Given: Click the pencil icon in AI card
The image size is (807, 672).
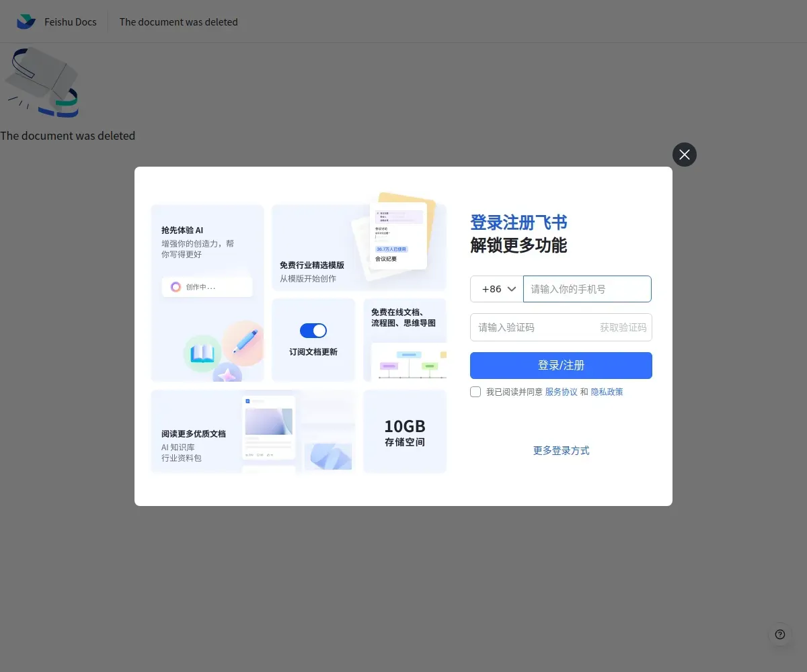Looking at the screenshot, I should (x=246, y=341).
